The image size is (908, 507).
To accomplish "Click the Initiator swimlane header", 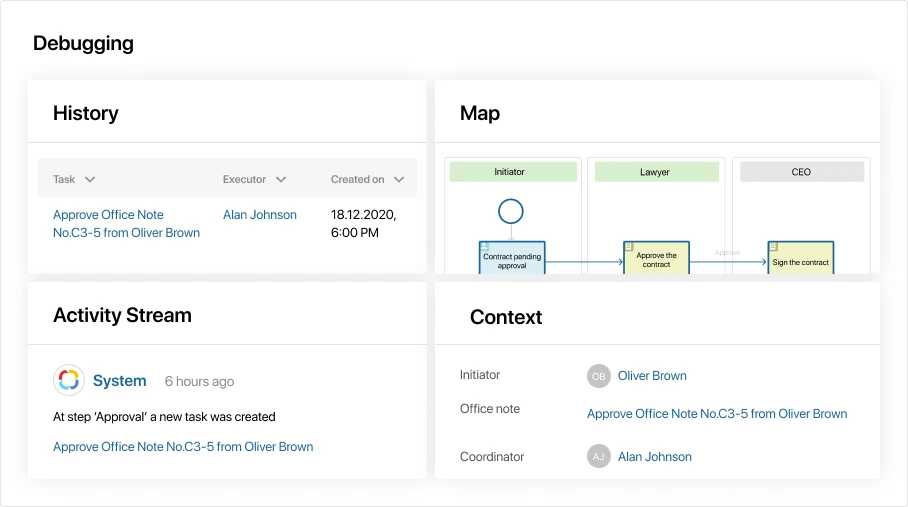I will [x=513, y=172].
